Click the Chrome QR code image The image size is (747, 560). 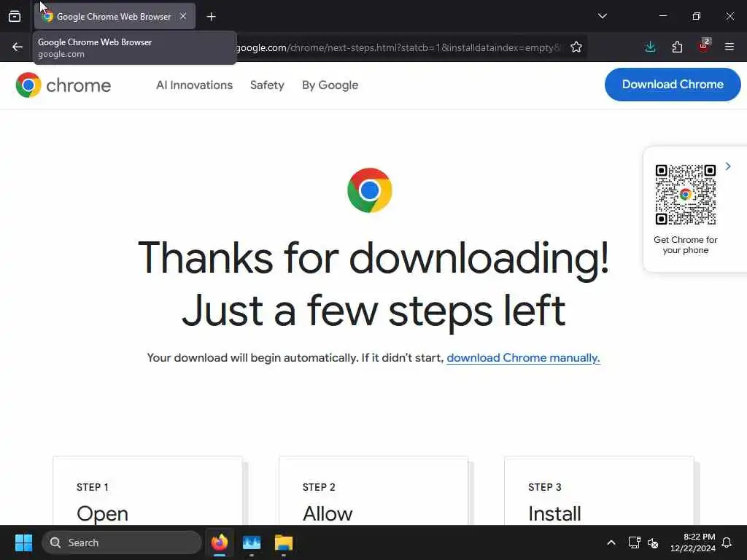coord(686,195)
